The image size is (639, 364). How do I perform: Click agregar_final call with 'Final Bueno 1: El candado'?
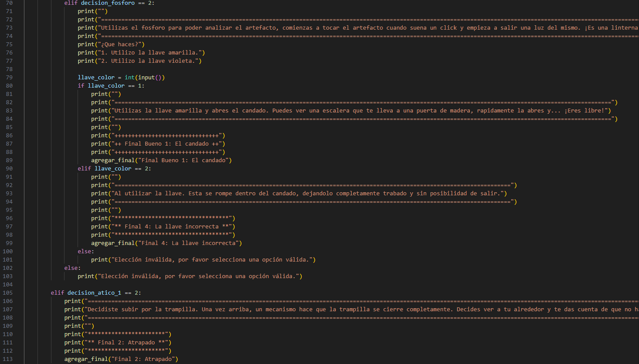coord(161,160)
